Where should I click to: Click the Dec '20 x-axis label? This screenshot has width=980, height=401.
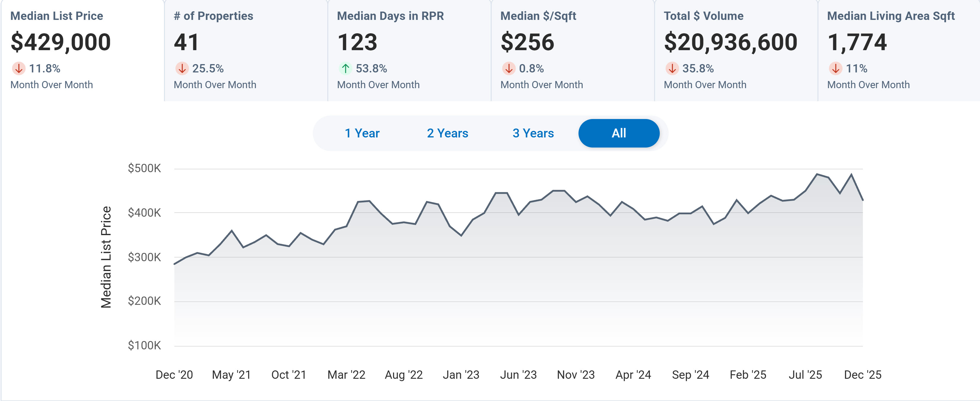tap(174, 375)
